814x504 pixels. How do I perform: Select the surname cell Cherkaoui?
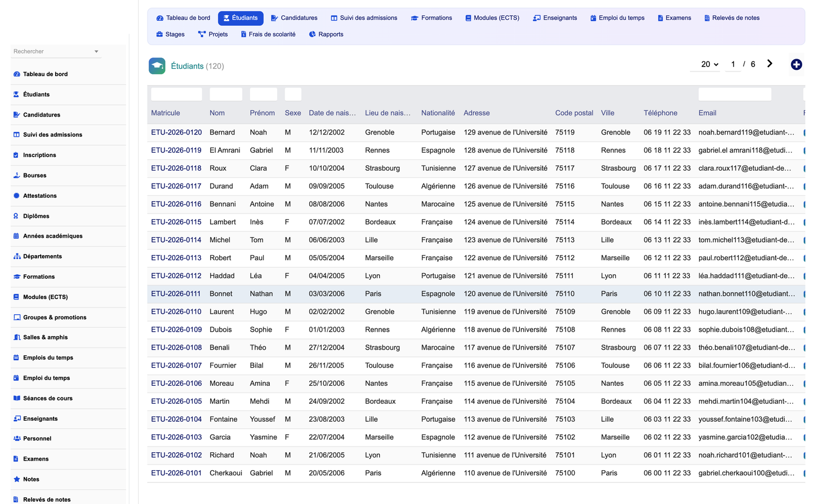(x=226, y=473)
